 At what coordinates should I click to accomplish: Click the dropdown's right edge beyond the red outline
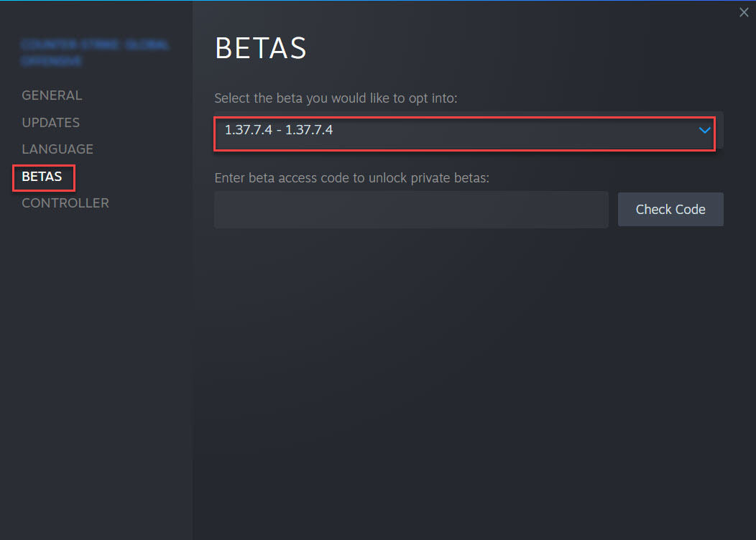click(719, 131)
